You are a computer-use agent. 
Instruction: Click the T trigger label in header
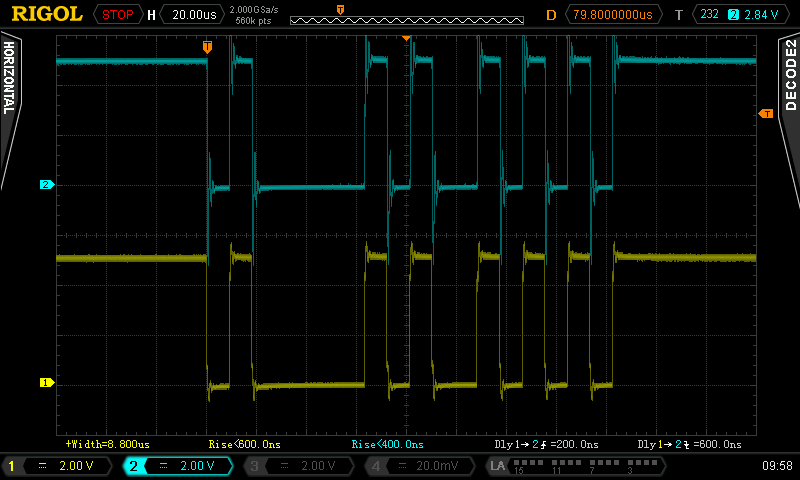[x=679, y=15]
